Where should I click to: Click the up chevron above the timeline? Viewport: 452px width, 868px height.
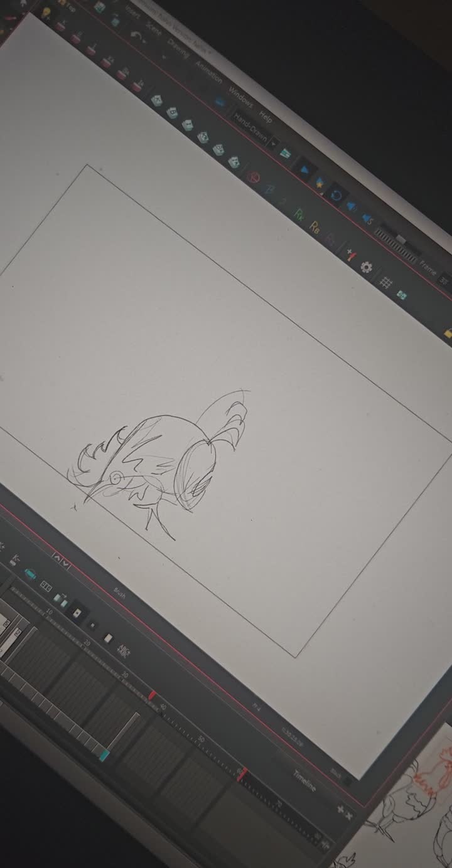coord(56,556)
